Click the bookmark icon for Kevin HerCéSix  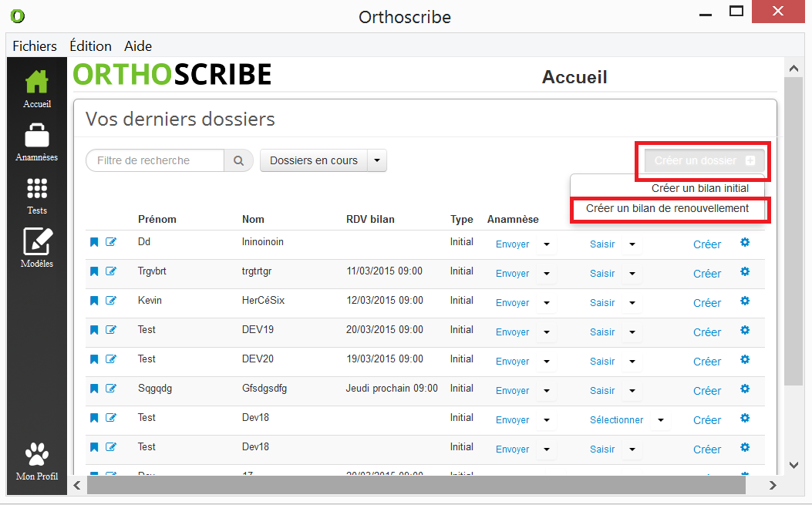(x=94, y=301)
